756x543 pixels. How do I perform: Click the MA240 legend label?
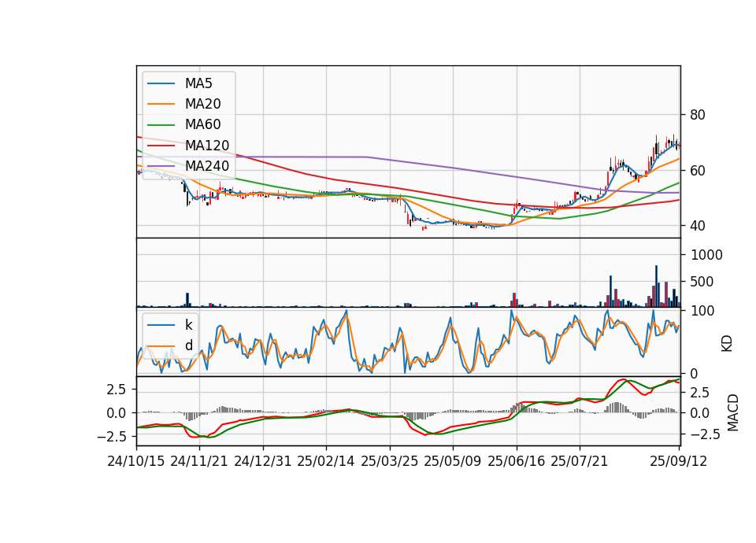click(x=207, y=166)
